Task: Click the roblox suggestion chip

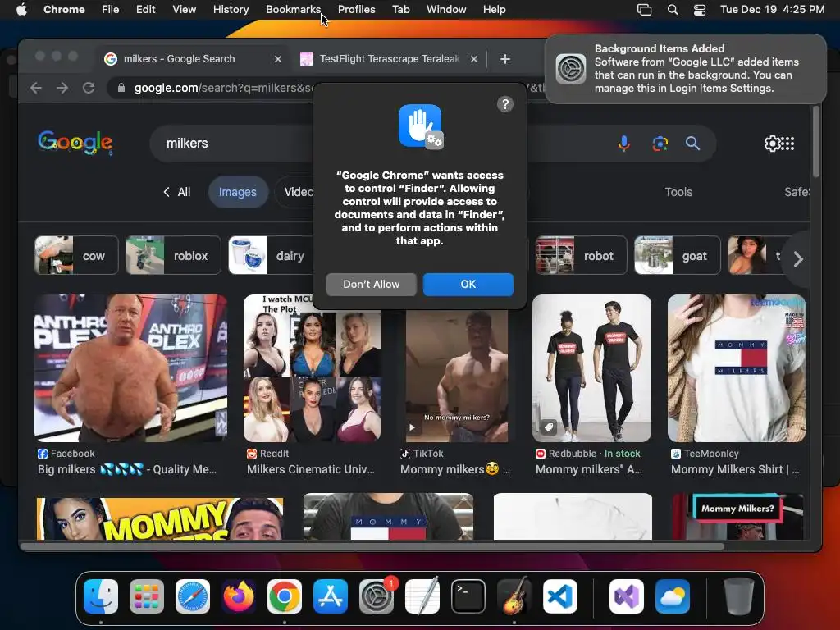Action: pos(173,256)
